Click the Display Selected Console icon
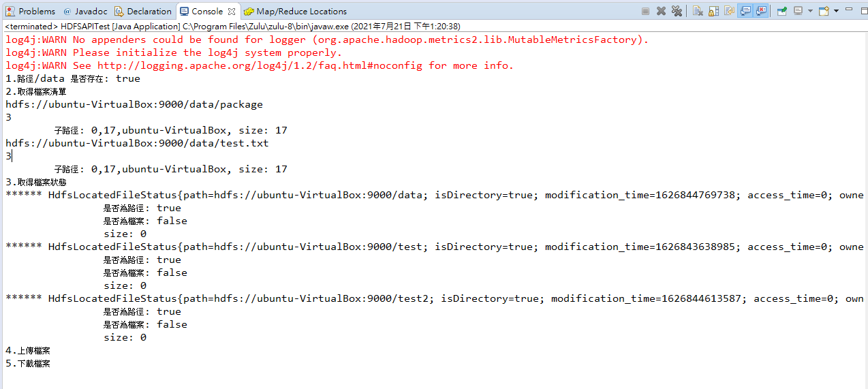868x389 pixels. tap(796, 11)
